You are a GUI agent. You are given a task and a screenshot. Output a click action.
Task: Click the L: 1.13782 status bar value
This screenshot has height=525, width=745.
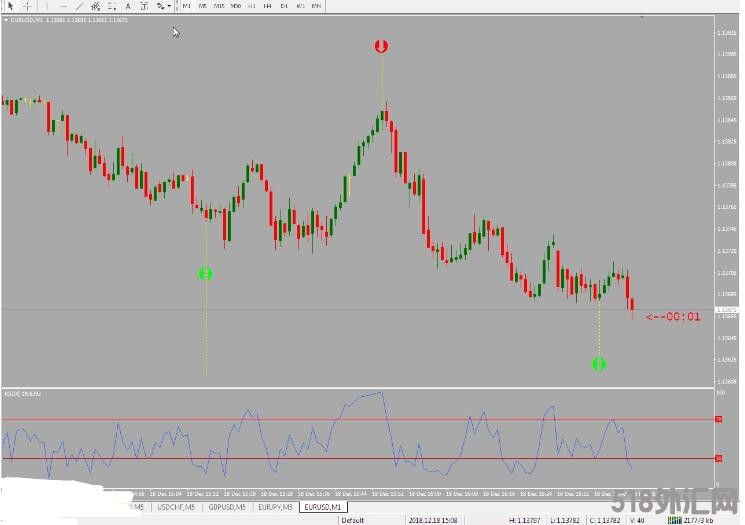[x=565, y=520]
